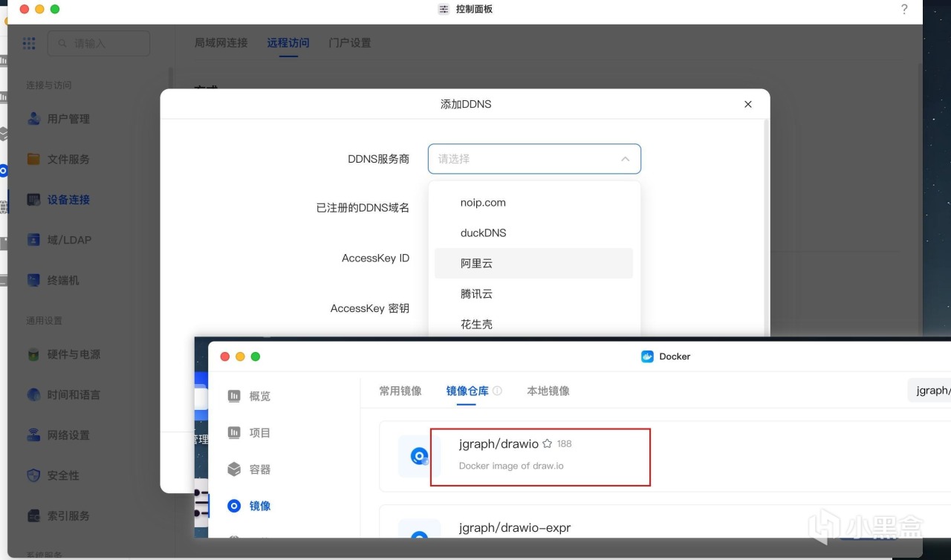Switch to the 门户设置 tab
The image size is (951, 560).
point(349,43)
